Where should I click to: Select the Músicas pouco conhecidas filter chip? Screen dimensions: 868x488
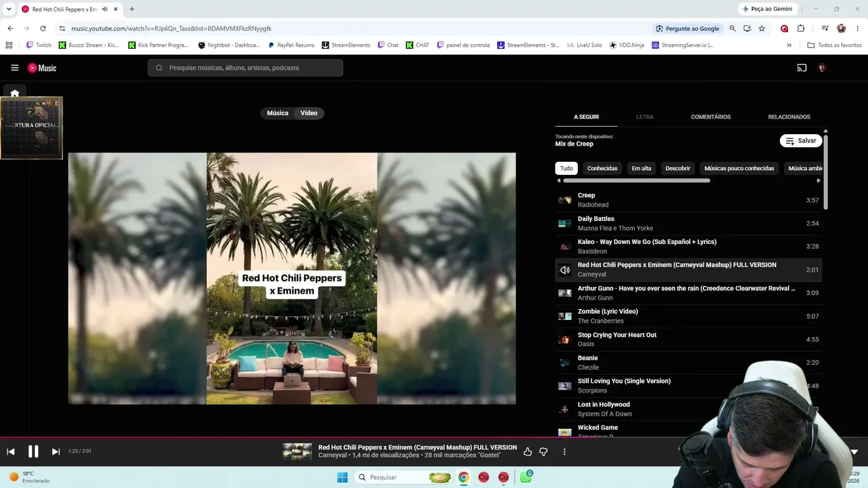pos(739,168)
